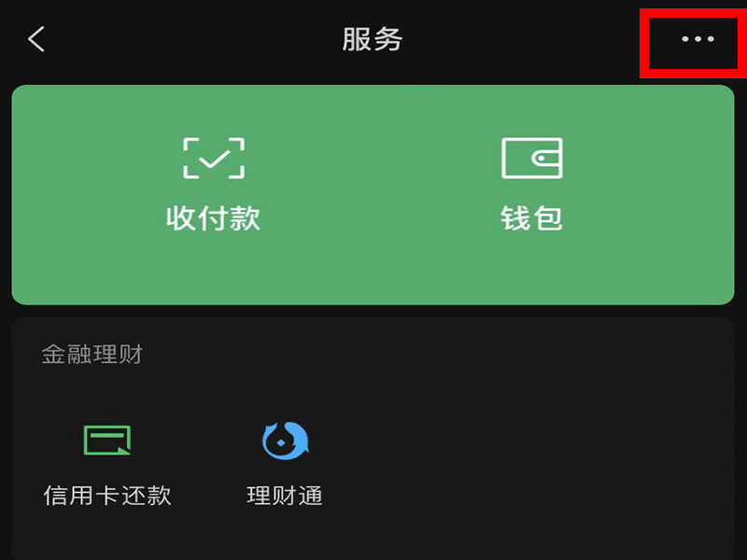Tap the faint line beneath the 钱包 label
Image resolution: width=747 pixels, height=560 pixels.
(531, 261)
